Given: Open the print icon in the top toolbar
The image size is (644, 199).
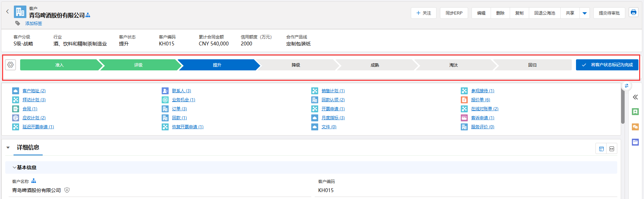Looking at the screenshot, I should coord(633,12).
